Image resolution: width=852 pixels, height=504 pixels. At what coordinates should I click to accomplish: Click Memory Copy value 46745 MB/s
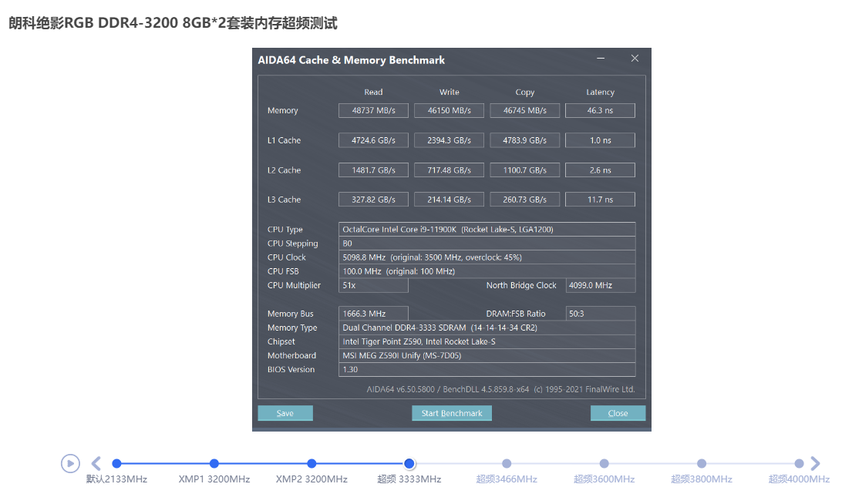coord(525,110)
